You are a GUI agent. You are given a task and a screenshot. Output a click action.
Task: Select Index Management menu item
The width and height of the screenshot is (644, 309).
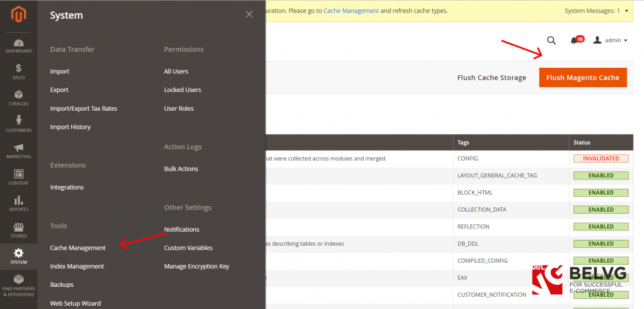77,266
